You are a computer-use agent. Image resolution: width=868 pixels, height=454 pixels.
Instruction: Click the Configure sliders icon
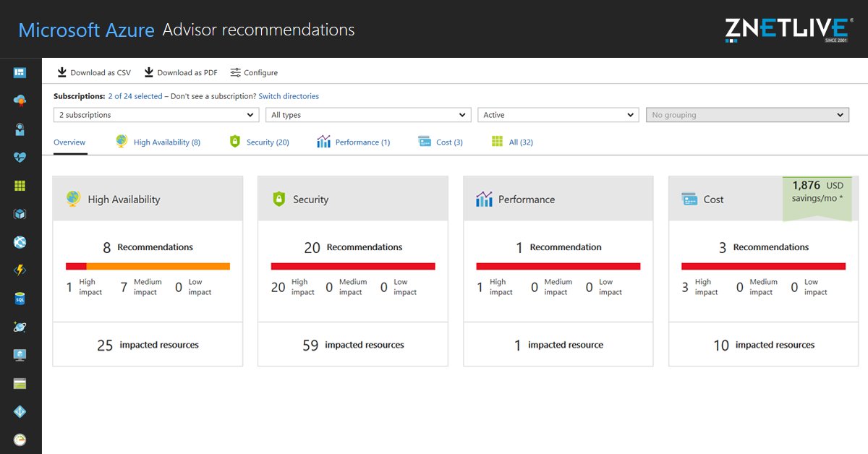point(235,72)
